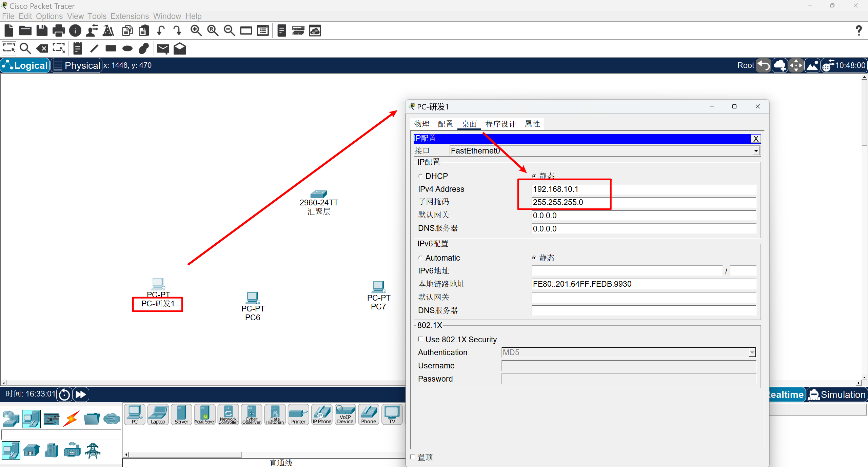Open a file with the folder icon

(25, 31)
